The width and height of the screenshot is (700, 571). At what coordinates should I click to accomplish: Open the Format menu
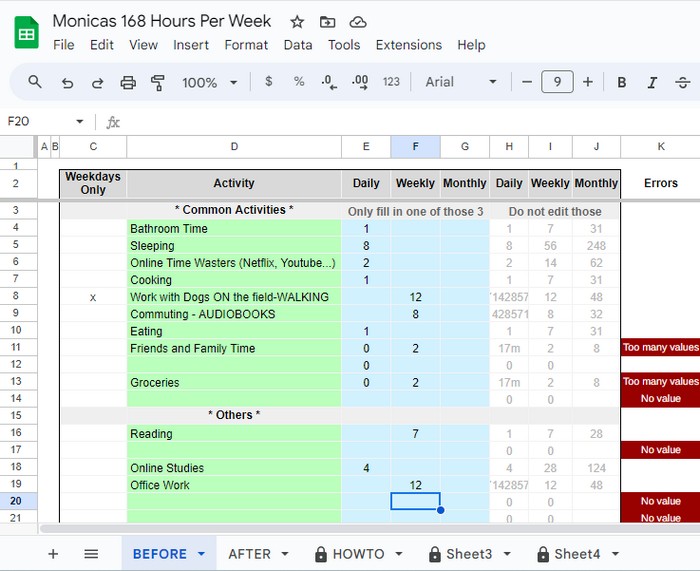[x=246, y=45]
